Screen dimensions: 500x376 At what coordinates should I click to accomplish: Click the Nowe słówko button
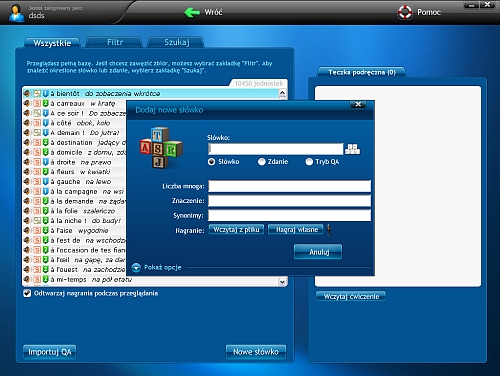(x=256, y=352)
